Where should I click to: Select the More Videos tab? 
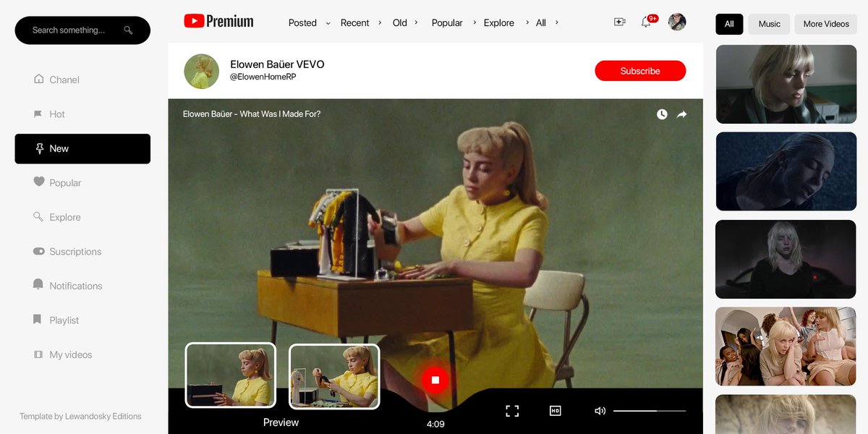pos(826,24)
